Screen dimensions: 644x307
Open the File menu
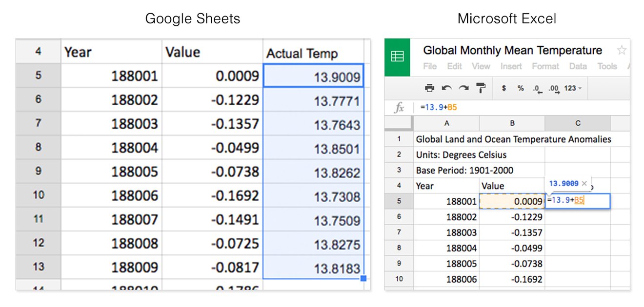pos(430,66)
